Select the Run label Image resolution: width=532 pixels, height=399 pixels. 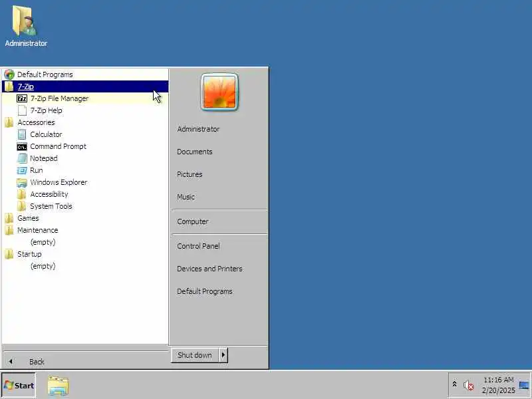[x=37, y=170]
